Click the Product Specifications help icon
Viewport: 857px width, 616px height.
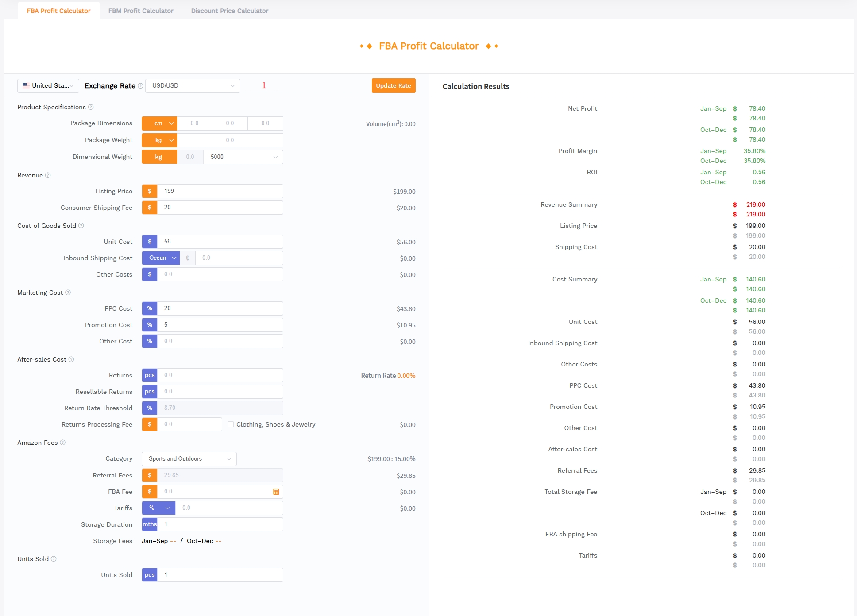[91, 107]
